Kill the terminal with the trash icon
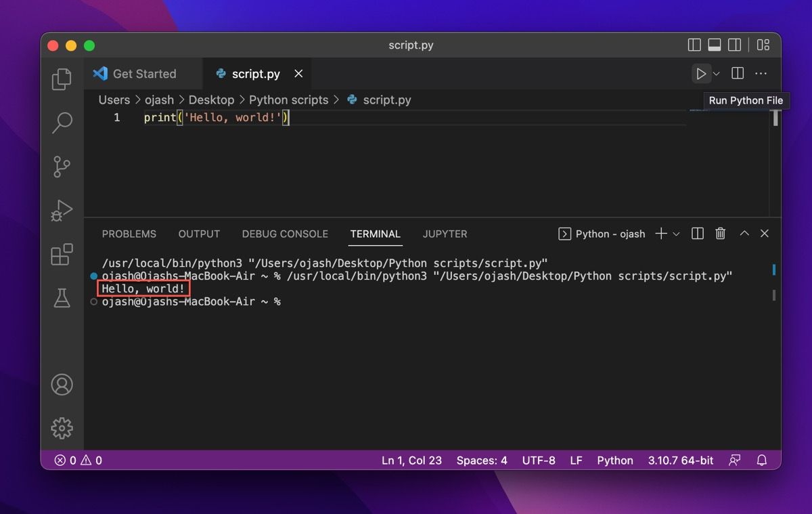This screenshot has width=812, height=514. pyautogui.click(x=720, y=234)
